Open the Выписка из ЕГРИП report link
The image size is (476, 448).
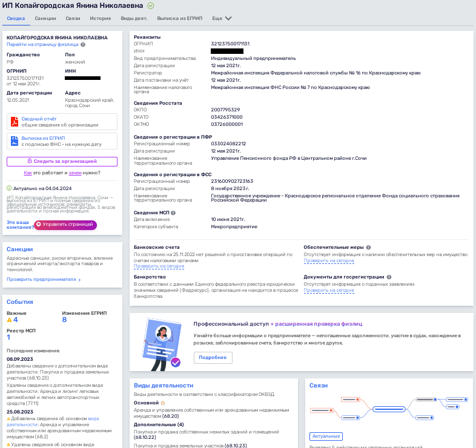coord(43,139)
